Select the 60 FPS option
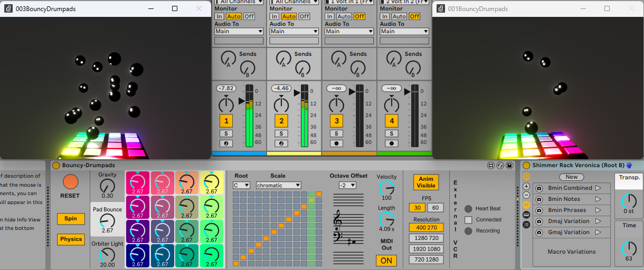 coord(435,207)
